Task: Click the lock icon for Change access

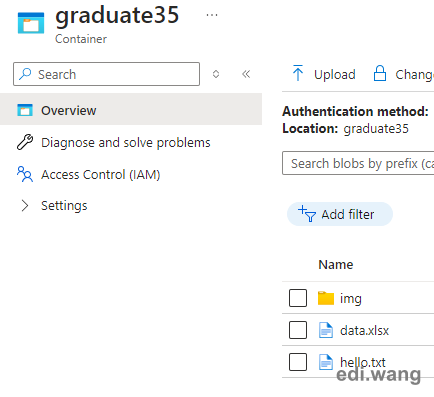Action: pyautogui.click(x=380, y=73)
